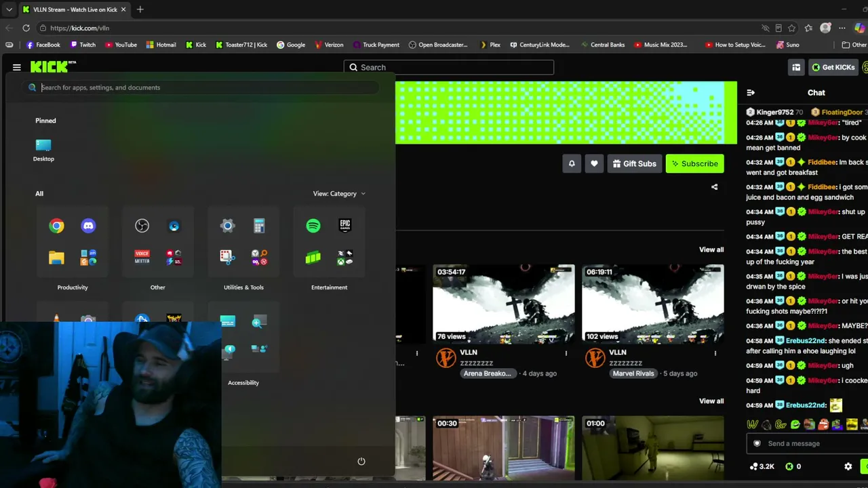Open Windows Settings gear in Utilities & Tools
Viewport: 868px width, 488px height.
227,226
